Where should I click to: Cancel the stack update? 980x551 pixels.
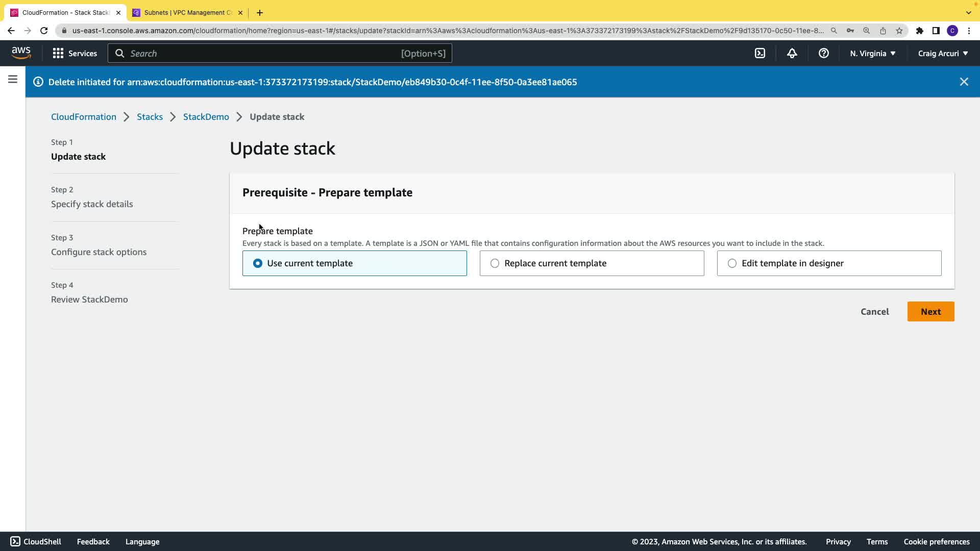pyautogui.click(x=874, y=312)
